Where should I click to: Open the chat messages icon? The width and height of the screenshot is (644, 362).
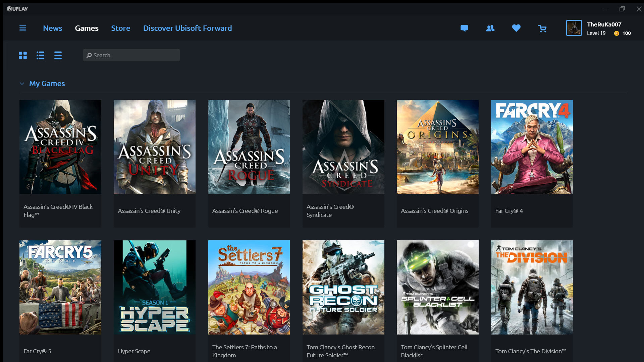[x=464, y=28]
